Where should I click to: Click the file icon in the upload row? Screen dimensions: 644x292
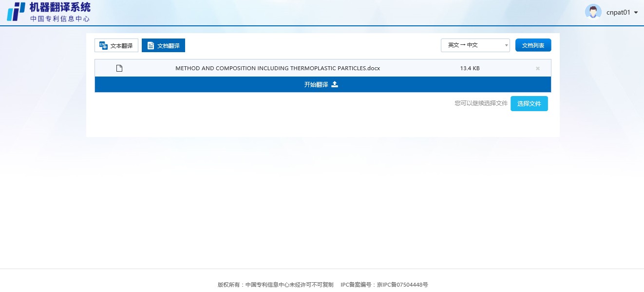pos(119,68)
